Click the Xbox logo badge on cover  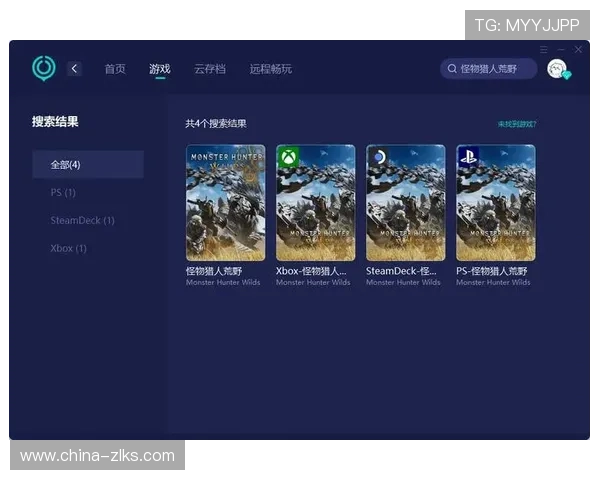[x=289, y=157]
